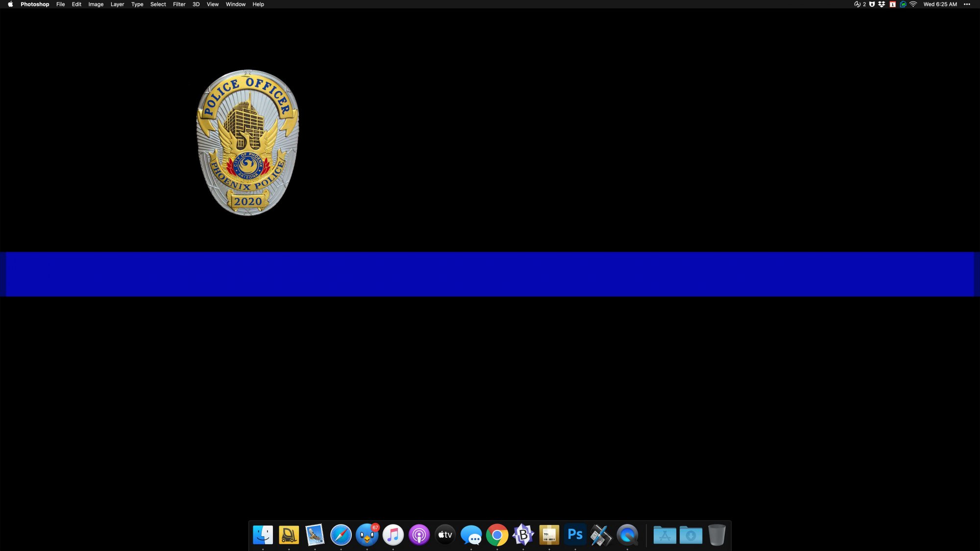980x551 pixels.
Task: Open the Deliveries package app
Action: pyautogui.click(x=549, y=535)
